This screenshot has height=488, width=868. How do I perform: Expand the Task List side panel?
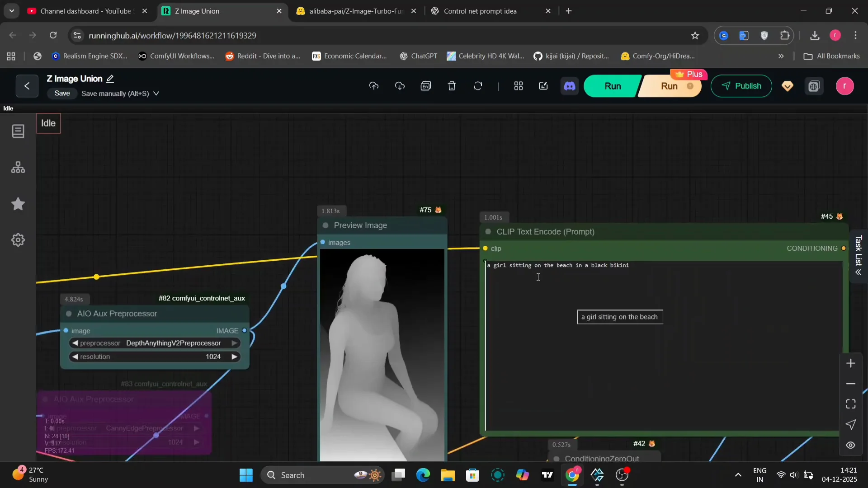coord(858,256)
